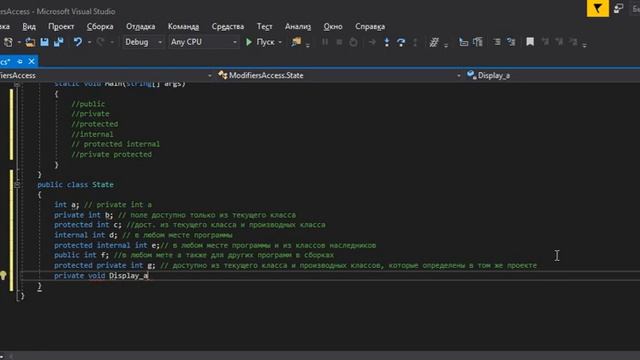Open the text editor toolbar overflow options
Viewport: 640px width, 360px height.
click(x=584, y=44)
